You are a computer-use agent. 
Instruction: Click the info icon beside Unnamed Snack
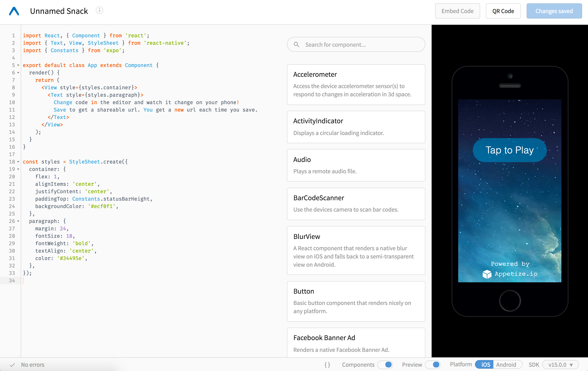99,11
